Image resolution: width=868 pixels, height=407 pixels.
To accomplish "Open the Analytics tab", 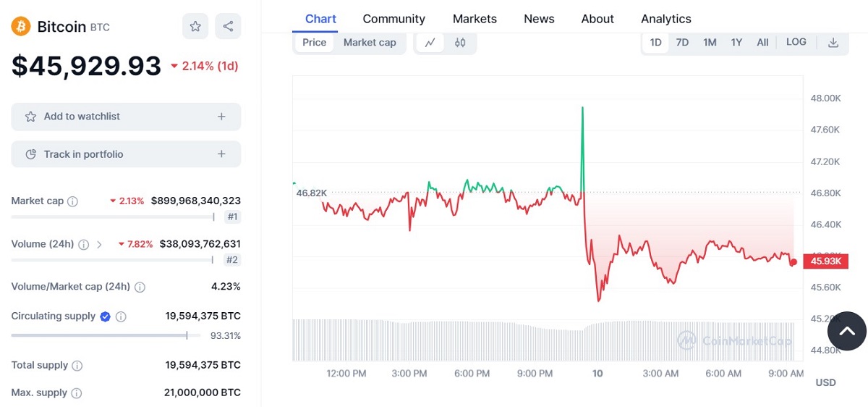I will pos(665,19).
